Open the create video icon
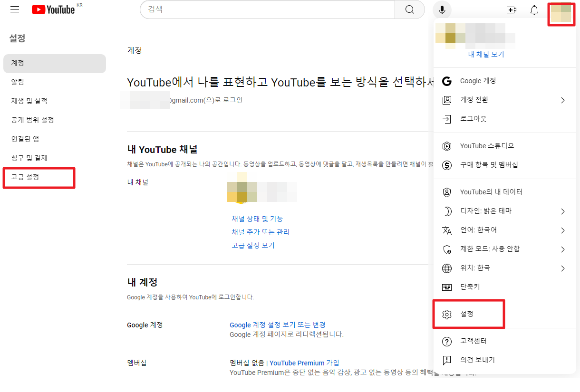Screen dimensions: 580x392 pyautogui.click(x=512, y=10)
